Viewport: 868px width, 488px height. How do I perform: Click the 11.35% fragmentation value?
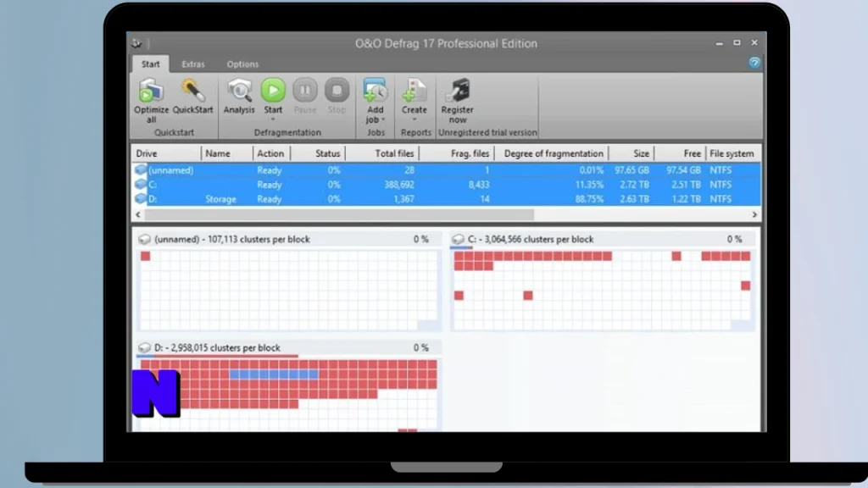coord(589,185)
